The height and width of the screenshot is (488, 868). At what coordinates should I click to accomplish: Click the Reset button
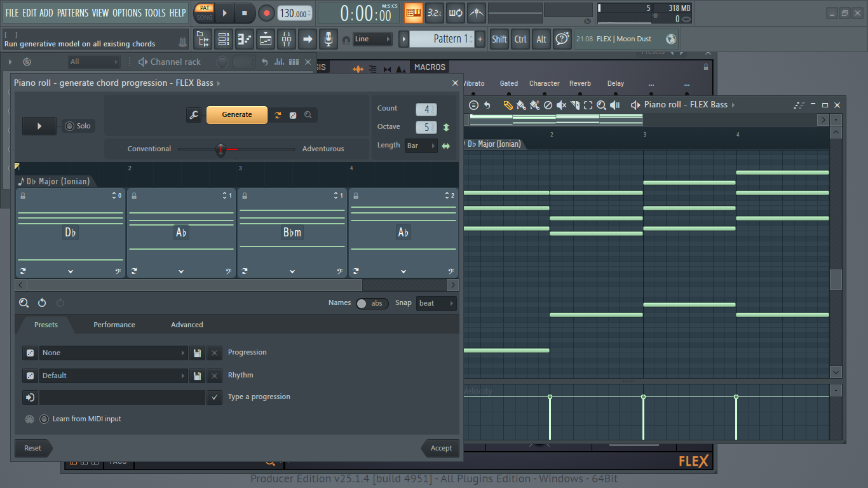point(33,448)
